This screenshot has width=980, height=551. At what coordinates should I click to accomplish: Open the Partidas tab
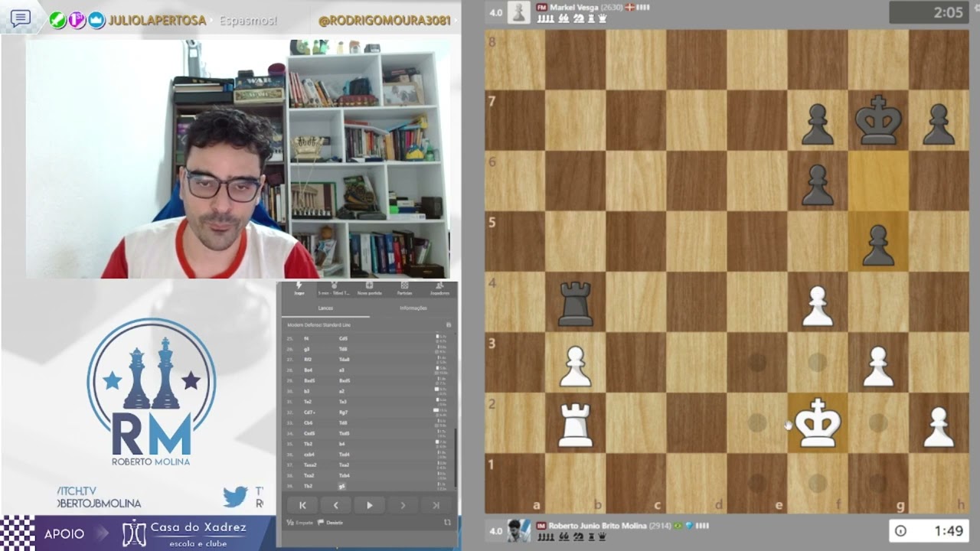point(404,289)
